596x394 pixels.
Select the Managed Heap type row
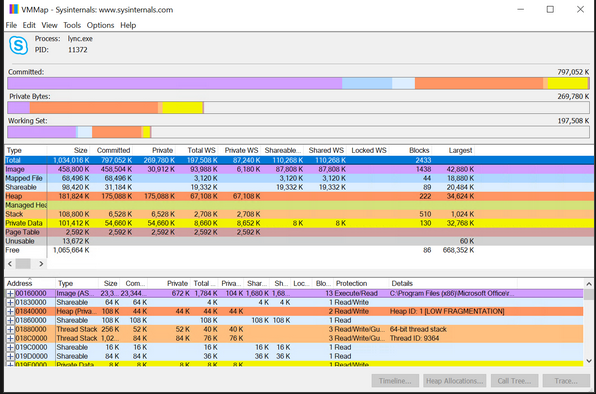299,205
